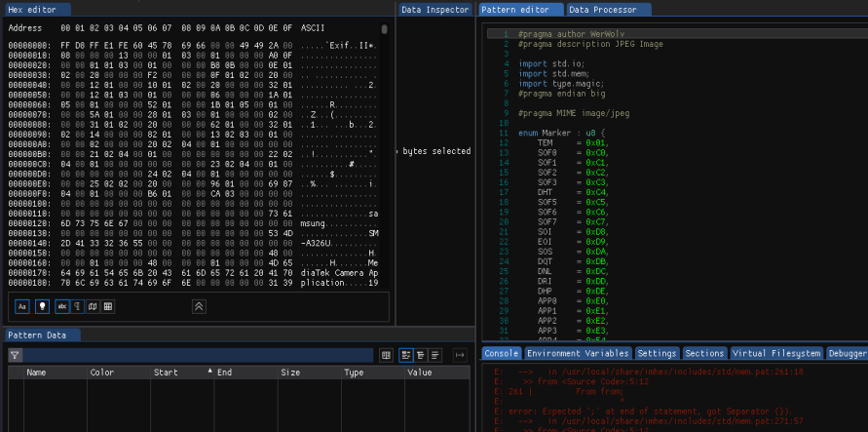Sort pattern data by Start column
The image size is (868, 432).
[182, 373]
